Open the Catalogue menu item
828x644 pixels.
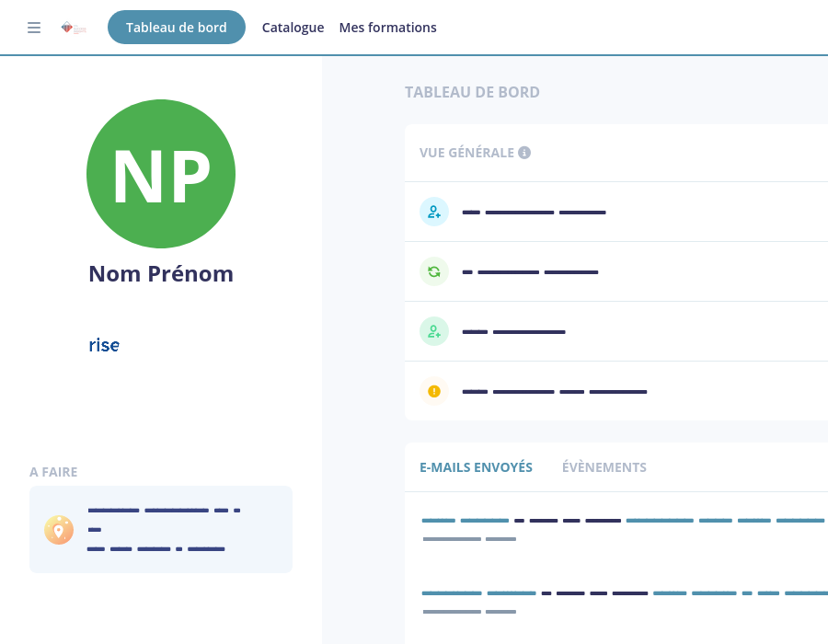(293, 28)
